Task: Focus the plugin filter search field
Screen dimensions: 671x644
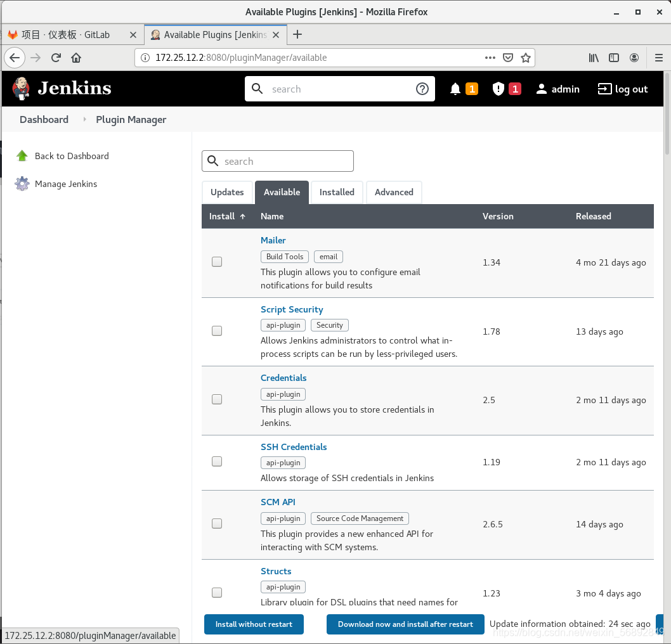Action: tap(278, 161)
